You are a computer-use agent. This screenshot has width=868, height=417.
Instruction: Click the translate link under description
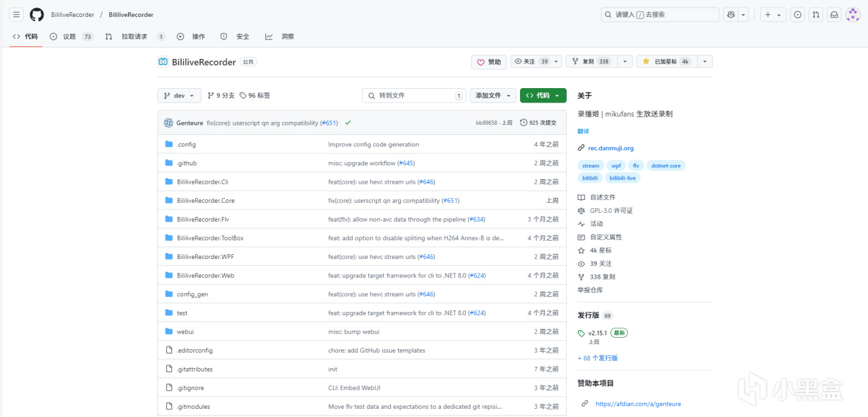coord(583,131)
